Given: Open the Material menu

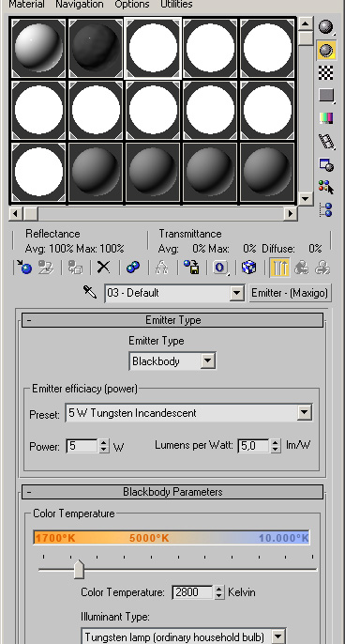Looking at the screenshot, I should click(x=26, y=5).
